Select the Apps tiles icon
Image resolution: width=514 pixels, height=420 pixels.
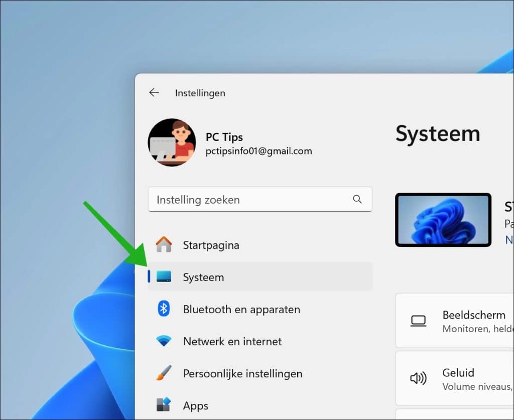point(164,404)
